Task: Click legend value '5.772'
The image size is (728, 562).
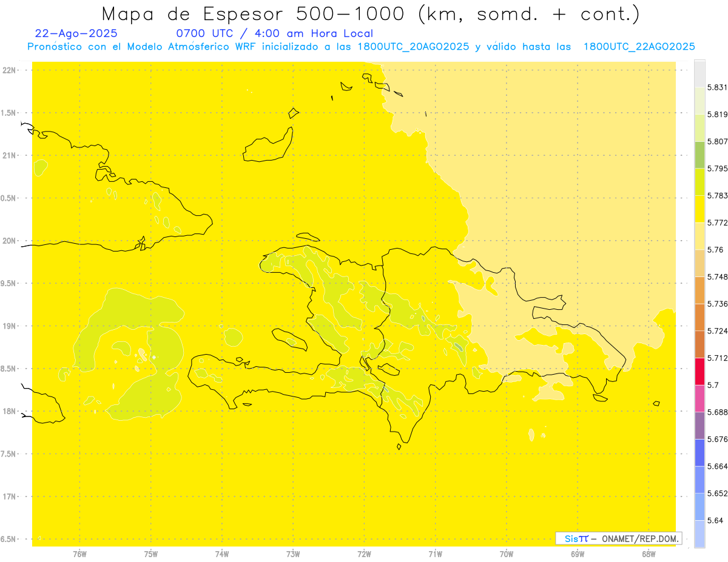Action: [x=717, y=223]
